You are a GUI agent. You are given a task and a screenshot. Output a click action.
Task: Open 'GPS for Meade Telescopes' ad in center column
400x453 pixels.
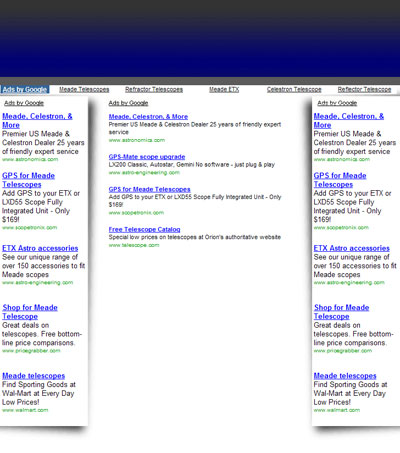[x=149, y=189]
